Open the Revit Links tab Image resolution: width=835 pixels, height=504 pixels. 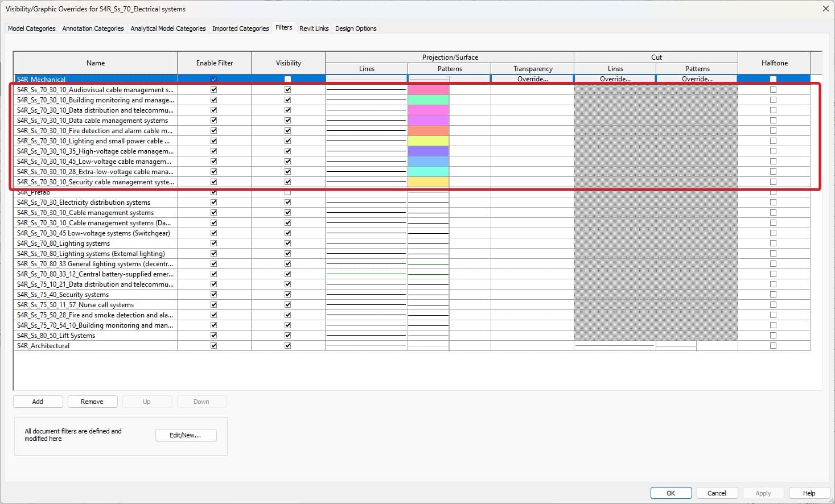314,28
